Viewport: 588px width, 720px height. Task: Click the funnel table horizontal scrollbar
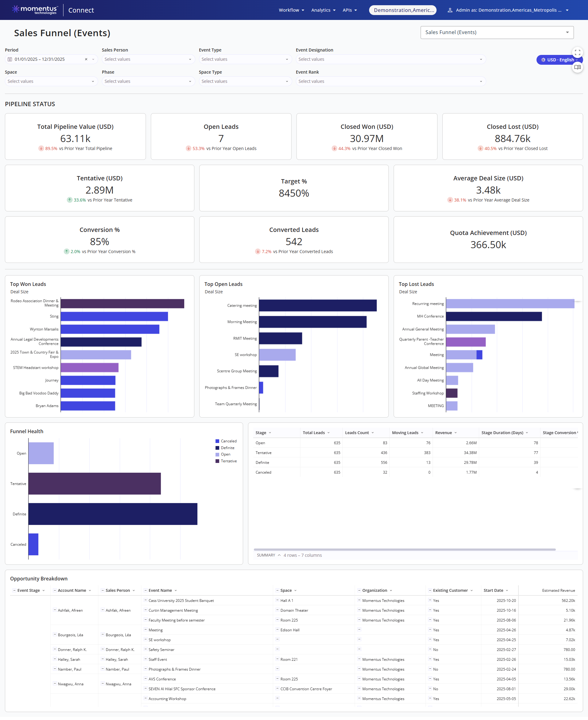click(x=404, y=549)
